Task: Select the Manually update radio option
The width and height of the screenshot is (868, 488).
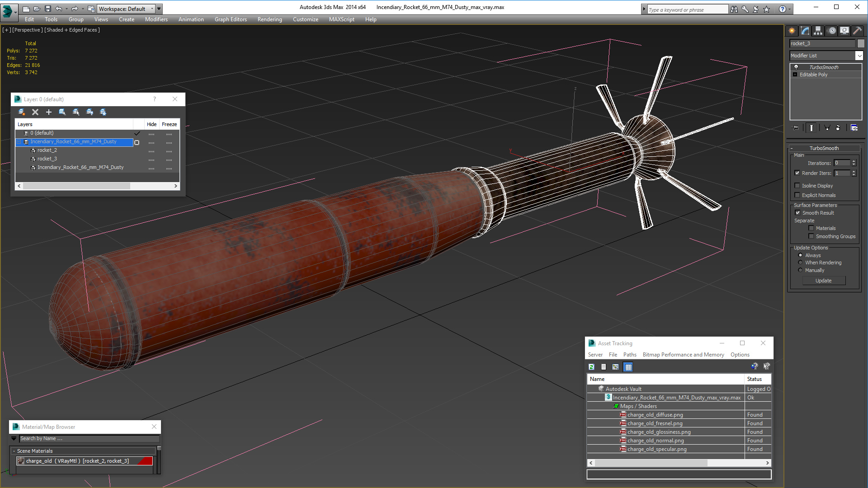Action: (x=800, y=270)
